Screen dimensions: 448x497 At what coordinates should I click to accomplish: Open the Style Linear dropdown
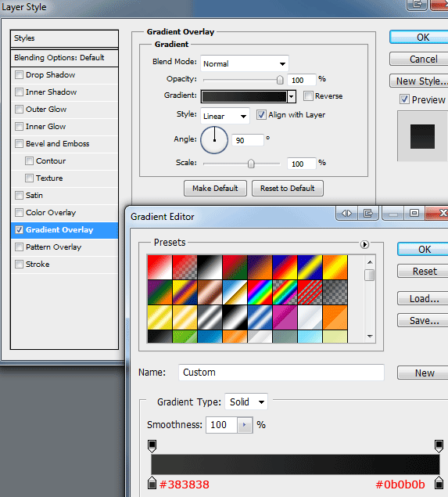coord(225,116)
